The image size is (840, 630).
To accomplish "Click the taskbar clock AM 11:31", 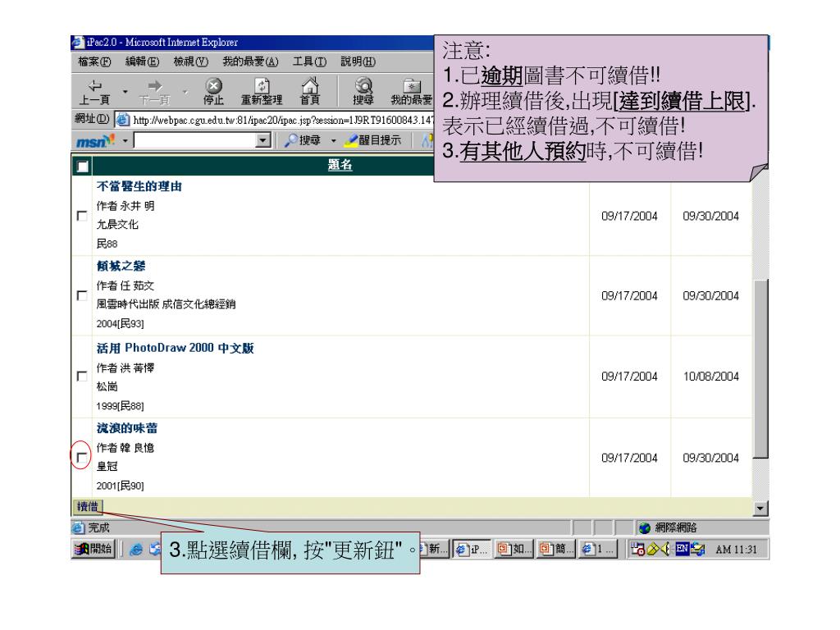I will tap(736, 549).
